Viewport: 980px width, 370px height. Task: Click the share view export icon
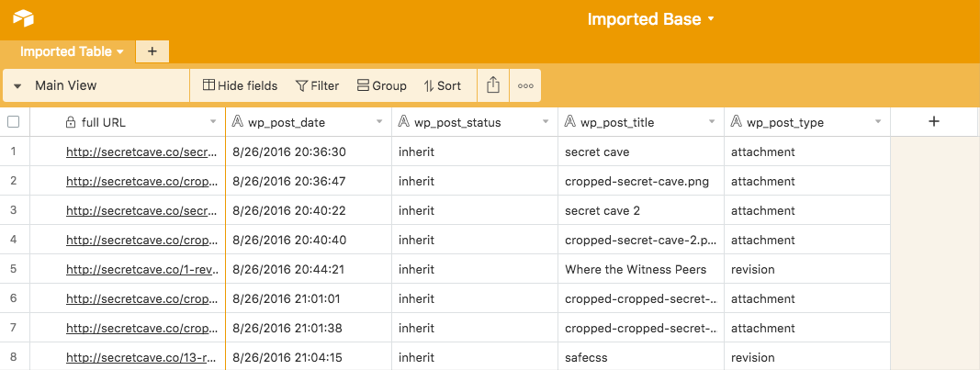click(493, 85)
